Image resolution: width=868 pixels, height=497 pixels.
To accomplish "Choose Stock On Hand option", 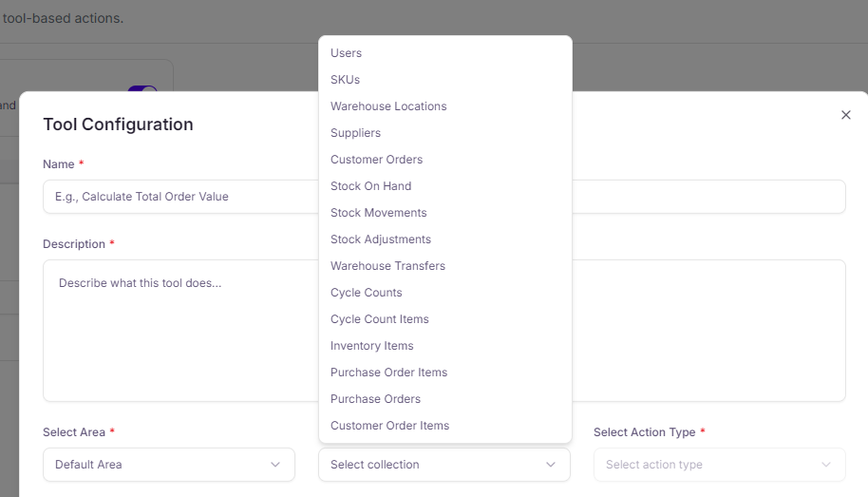I will click(371, 186).
